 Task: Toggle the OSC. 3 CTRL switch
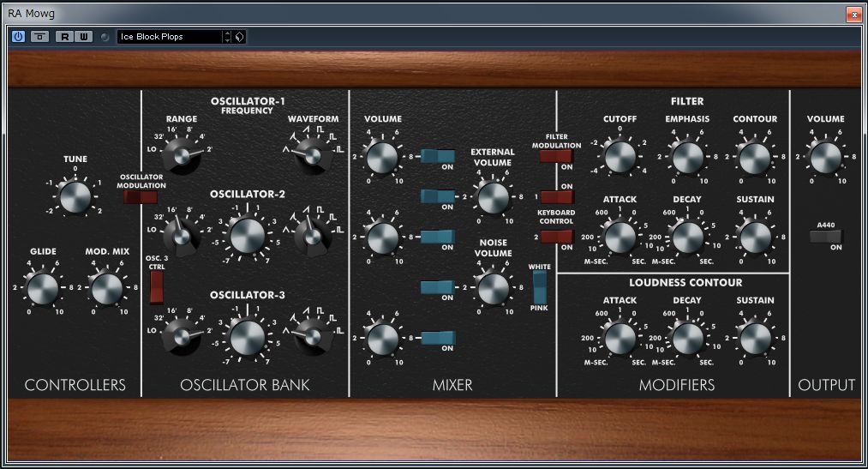[x=157, y=287]
